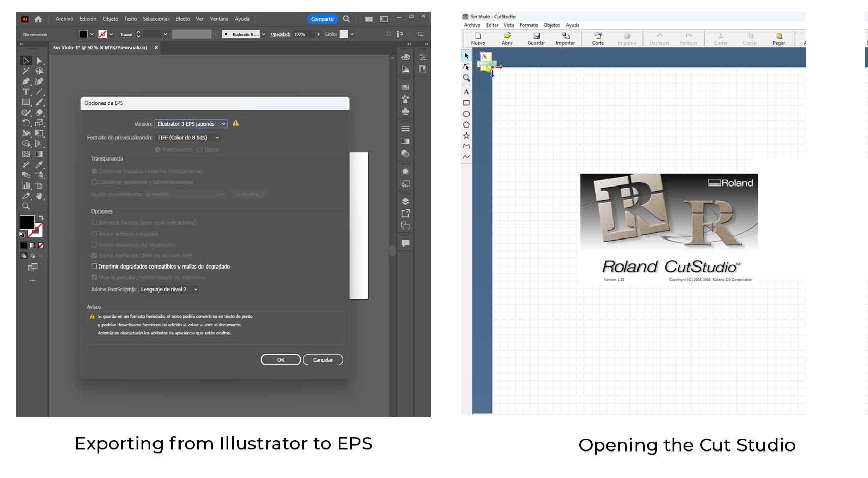Select the Selection tool in Illustrator
This screenshot has height=478, width=868.
pyautogui.click(x=26, y=61)
